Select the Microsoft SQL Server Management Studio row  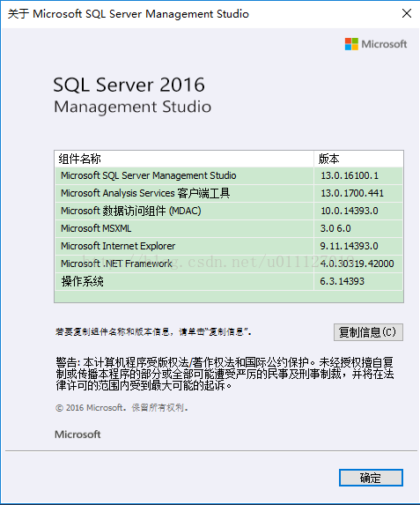tap(229, 176)
